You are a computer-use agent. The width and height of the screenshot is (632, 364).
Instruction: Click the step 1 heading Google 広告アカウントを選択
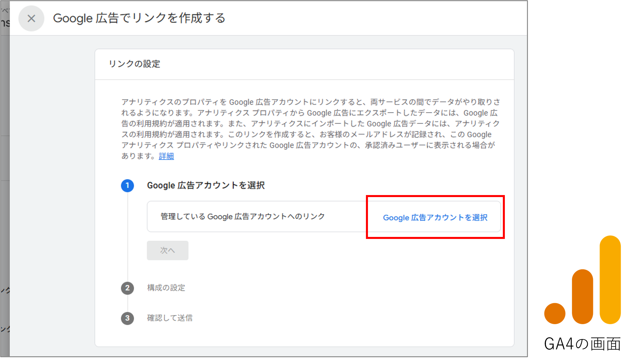tap(206, 185)
